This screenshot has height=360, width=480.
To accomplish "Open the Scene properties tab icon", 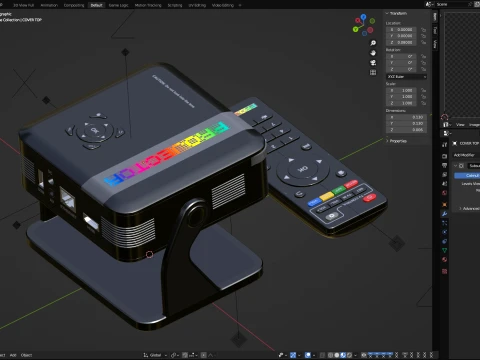I will (444, 184).
